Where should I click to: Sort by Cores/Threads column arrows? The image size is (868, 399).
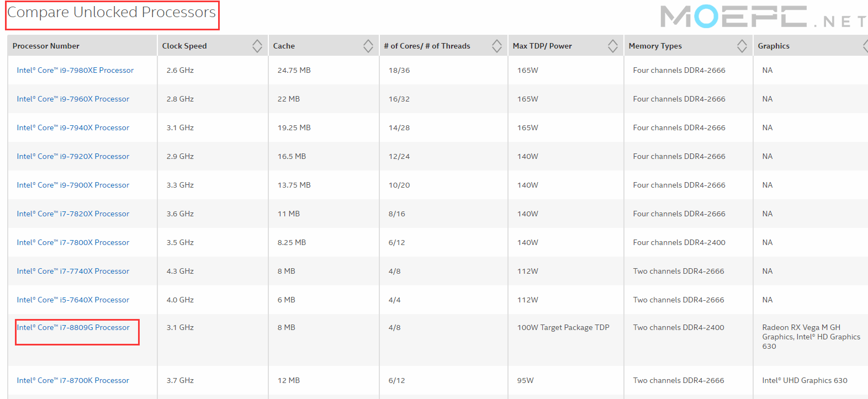click(496, 46)
